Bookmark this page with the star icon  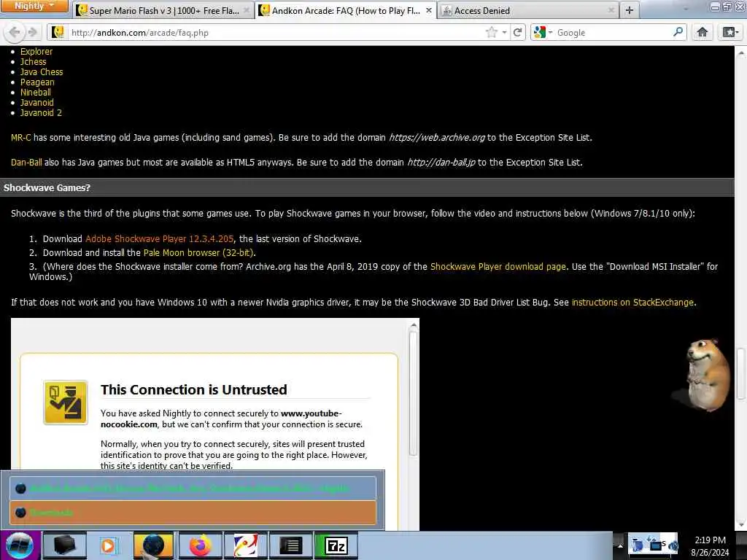(491, 32)
